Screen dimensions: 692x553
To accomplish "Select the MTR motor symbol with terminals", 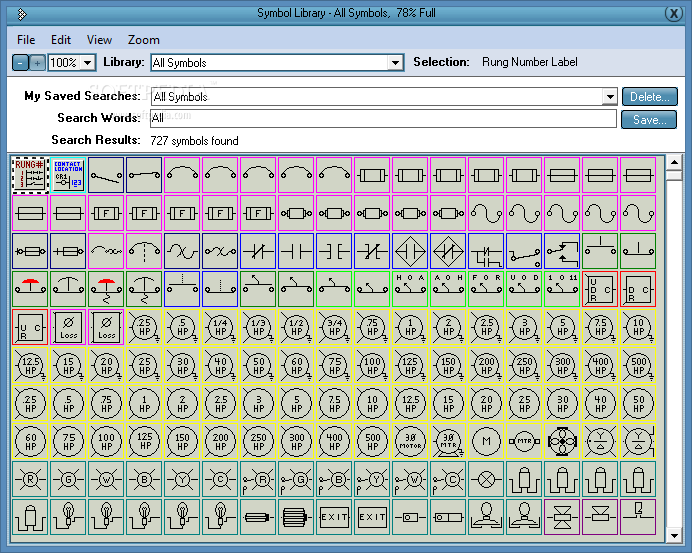I will (524, 441).
